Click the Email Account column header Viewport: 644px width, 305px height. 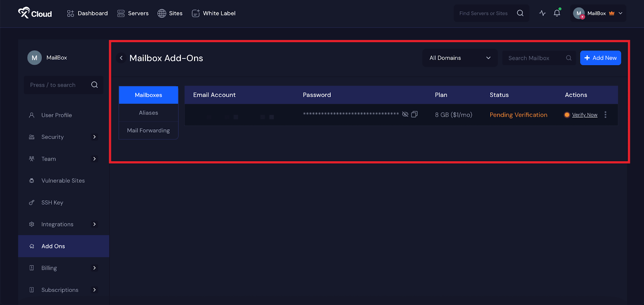(214, 95)
